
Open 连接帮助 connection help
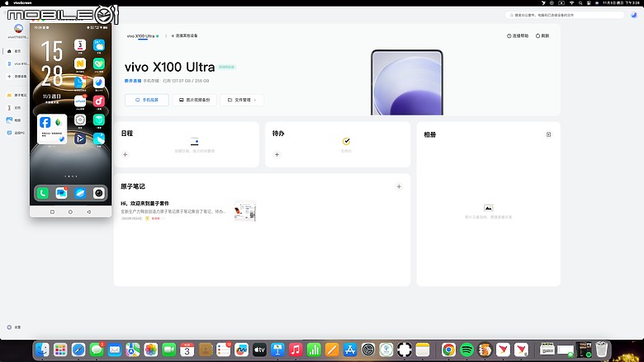coord(518,35)
